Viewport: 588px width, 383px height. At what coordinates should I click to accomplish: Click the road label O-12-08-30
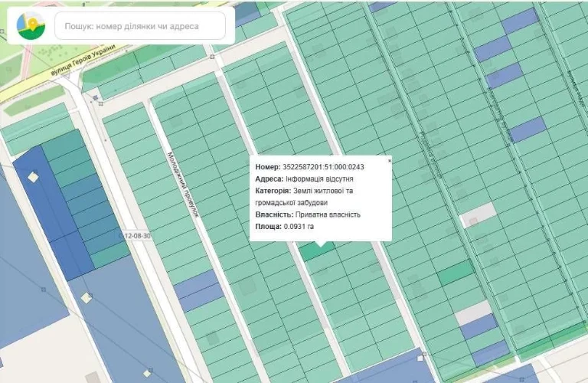pyautogui.click(x=135, y=236)
